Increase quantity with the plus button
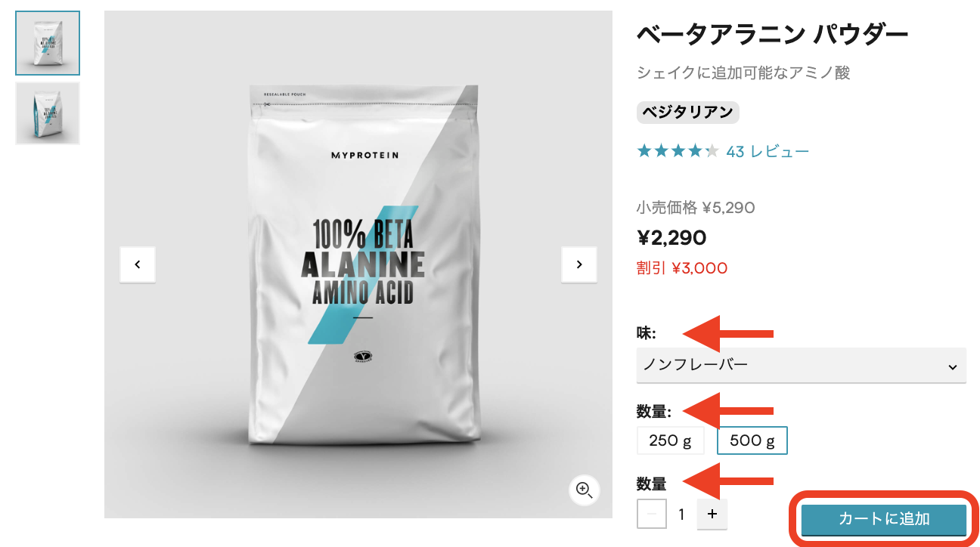The width and height of the screenshot is (980, 547). click(x=712, y=515)
